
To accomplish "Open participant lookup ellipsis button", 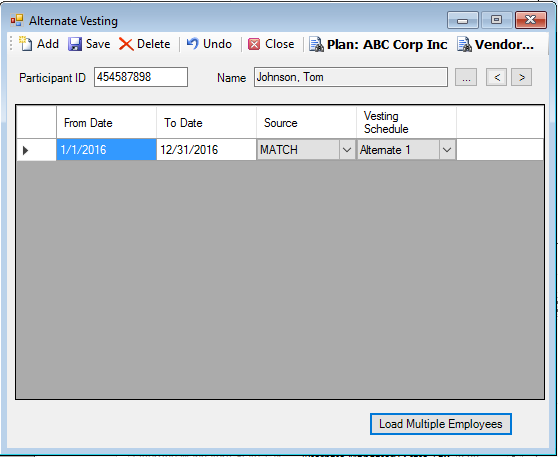I will click(466, 77).
